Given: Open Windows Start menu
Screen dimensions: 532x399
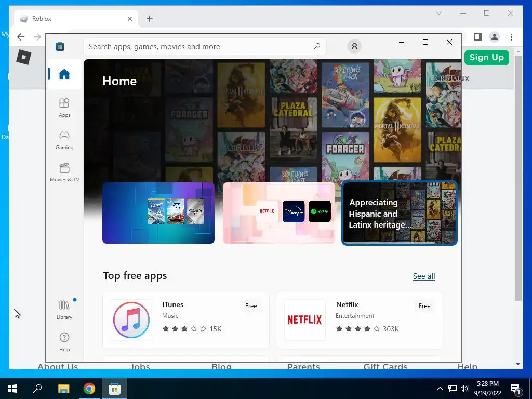Looking at the screenshot, I should point(12,389).
